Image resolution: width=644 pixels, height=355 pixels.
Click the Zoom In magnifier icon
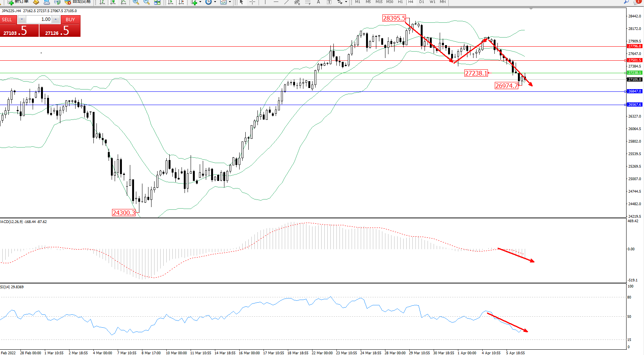136,2
